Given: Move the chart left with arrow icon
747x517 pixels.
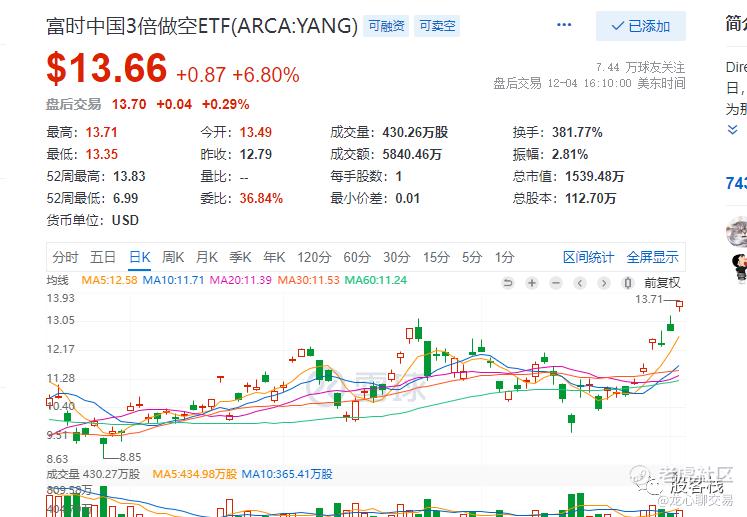Looking at the screenshot, I should pos(580,283).
